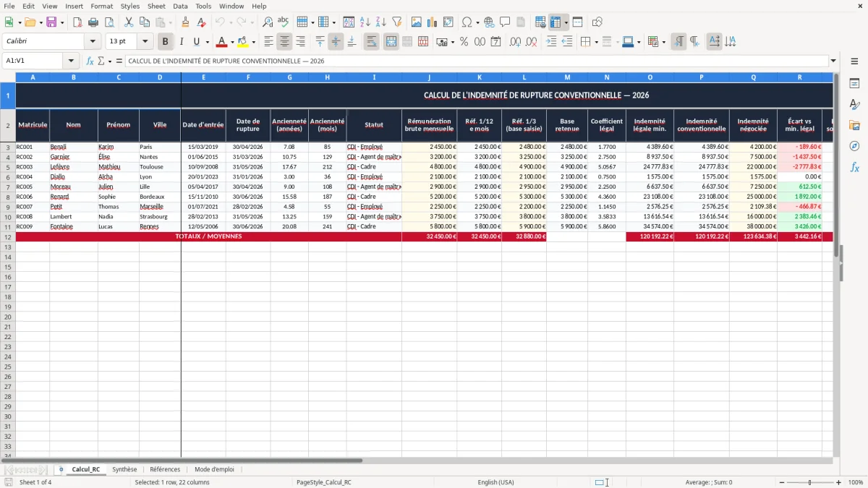This screenshot has width=868, height=488.
Task: Toggle Underline formatting
Action: 197,42
